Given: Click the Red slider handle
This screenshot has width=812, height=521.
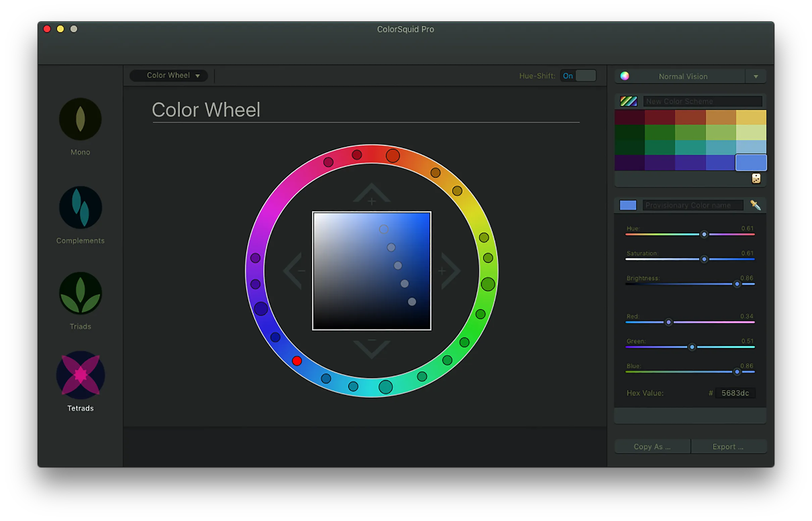Looking at the screenshot, I should pyautogui.click(x=668, y=323).
